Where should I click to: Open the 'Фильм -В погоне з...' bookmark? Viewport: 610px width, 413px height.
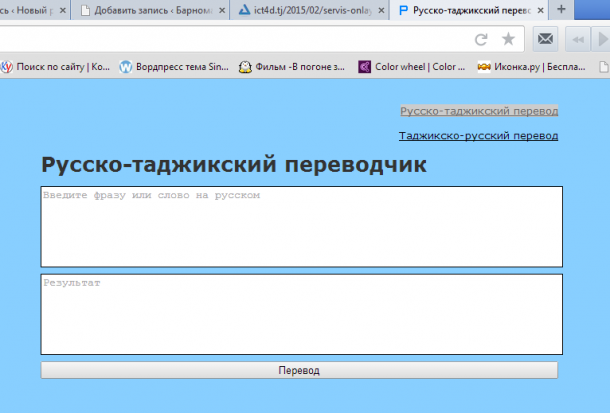tap(292, 68)
